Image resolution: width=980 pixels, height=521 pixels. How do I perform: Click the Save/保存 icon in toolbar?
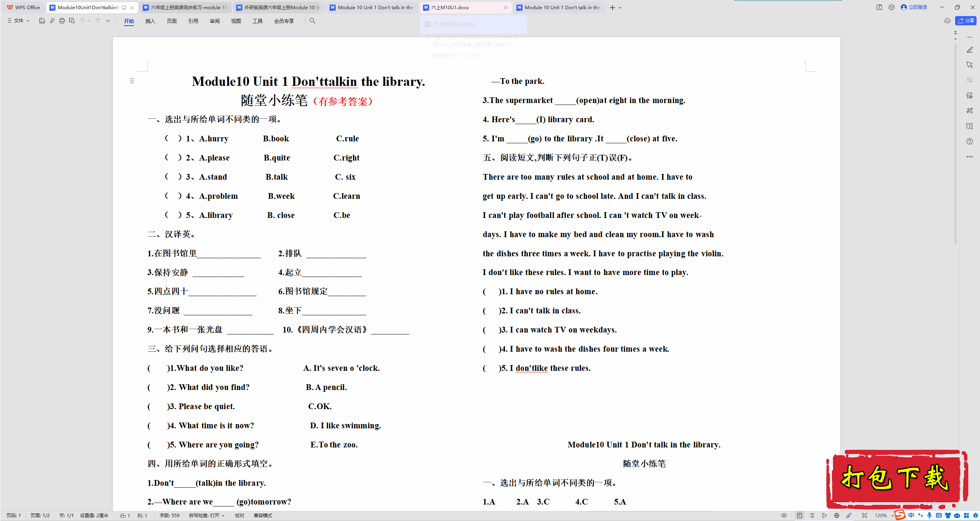click(x=41, y=21)
